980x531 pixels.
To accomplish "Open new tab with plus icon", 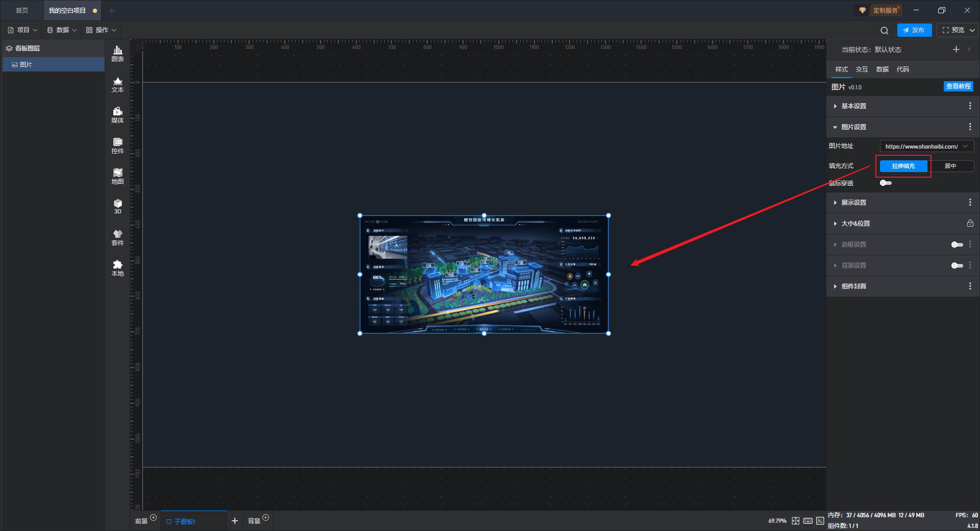I will (x=112, y=10).
